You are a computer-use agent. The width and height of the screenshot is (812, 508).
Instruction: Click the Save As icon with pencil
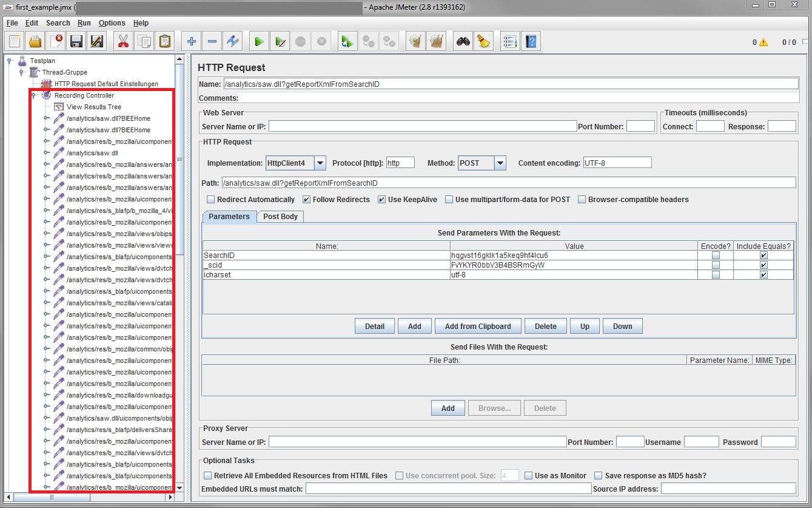coord(97,42)
